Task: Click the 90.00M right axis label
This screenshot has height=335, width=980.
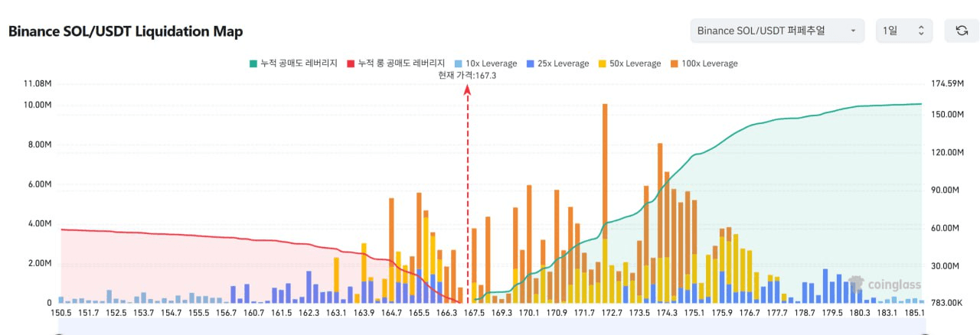Action: [946, 190]
